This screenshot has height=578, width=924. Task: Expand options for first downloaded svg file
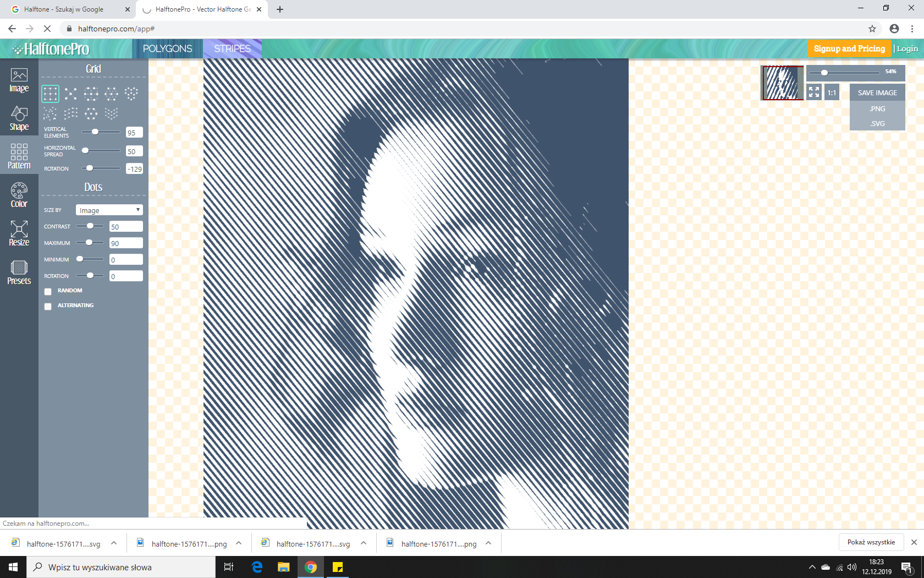coord(114,543)
